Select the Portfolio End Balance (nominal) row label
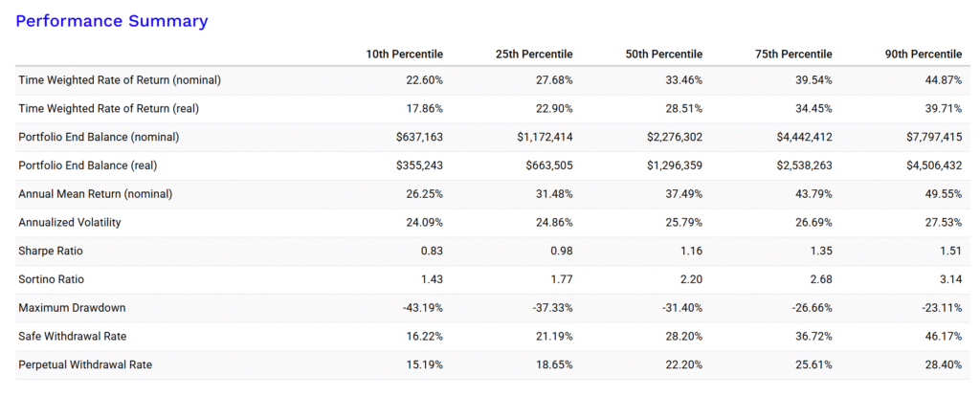Screen dimensions: 980x396 99,137
